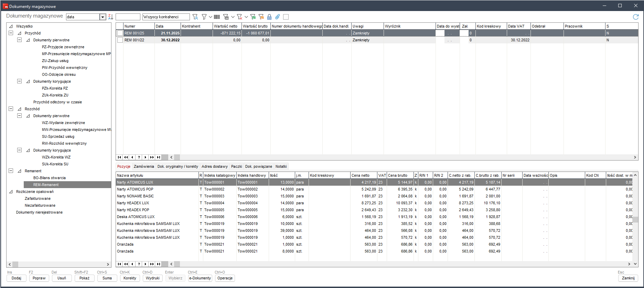The height and width of the screenshot is (288, 644).
Task: Click the barcode scanner icon
Action: coord(217,17)
